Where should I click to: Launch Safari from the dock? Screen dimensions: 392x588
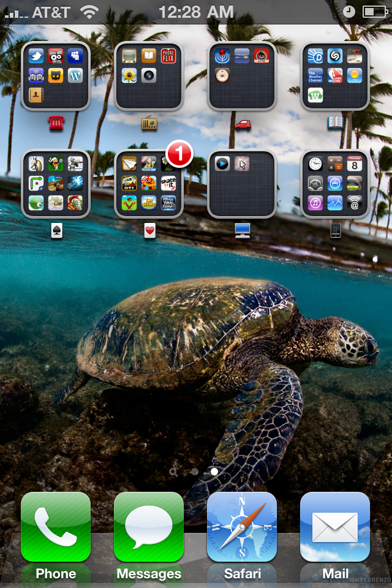(x=242, y=527)
